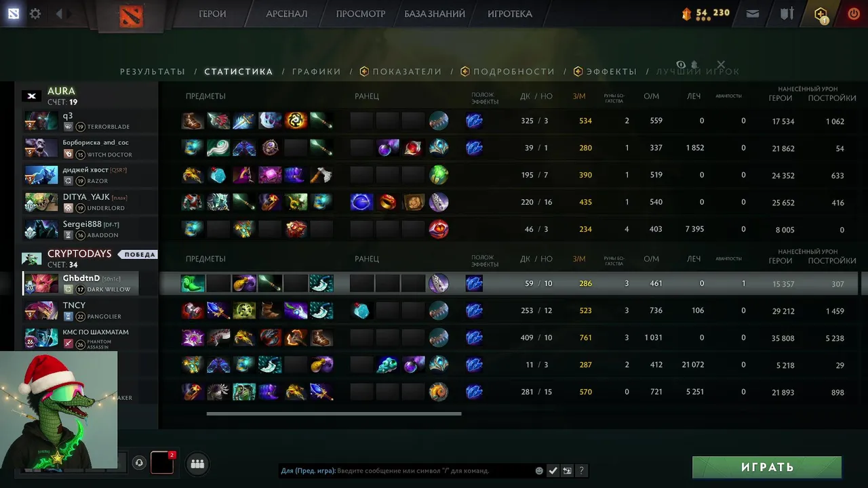Click the chat help question mark
The height and width of the screenshot is (488, 868).
coord(581,470)
